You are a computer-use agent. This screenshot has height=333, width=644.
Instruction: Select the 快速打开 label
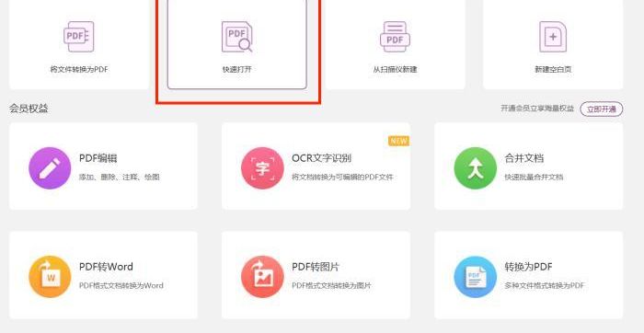point(237,69)
